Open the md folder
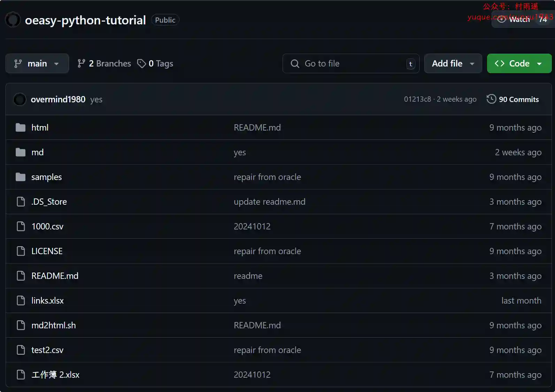555x392 pixels. 37,152
